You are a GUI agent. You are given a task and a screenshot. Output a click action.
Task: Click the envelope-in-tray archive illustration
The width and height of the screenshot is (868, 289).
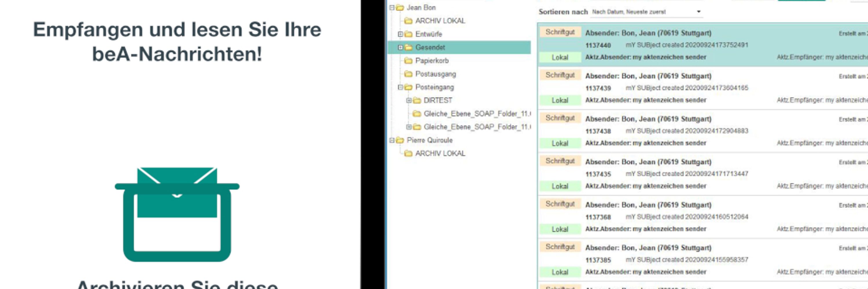point(177,214)
